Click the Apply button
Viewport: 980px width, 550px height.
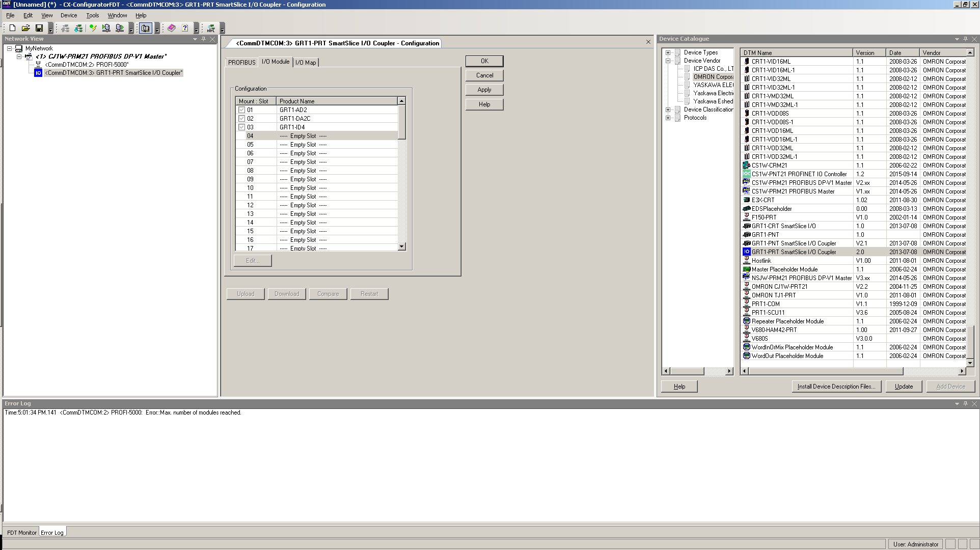[x=484, y=90]
